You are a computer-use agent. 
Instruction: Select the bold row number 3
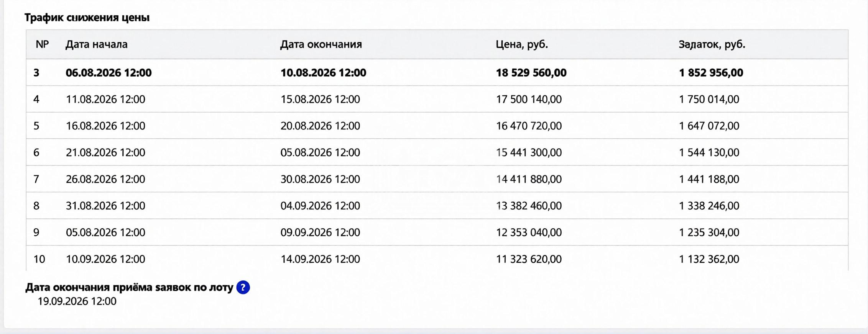point(36,73)
